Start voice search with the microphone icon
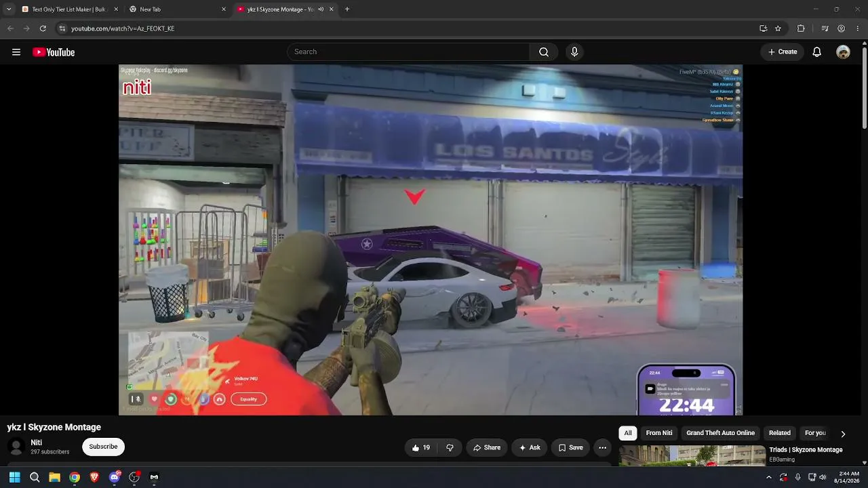The height and width of the screenshot is (488, 868). (574, 52)
